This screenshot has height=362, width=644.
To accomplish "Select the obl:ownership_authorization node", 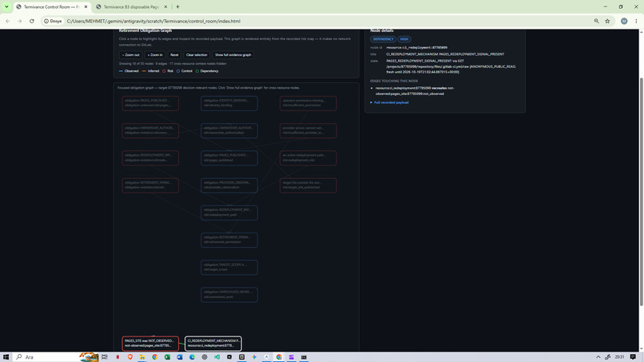I will [x=229, y=130].
